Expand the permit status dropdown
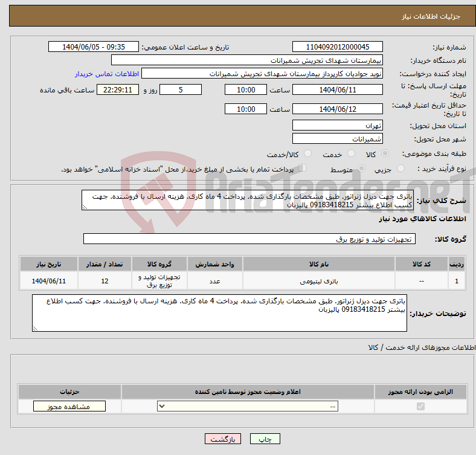476x455 pixels. click(248, 407)
